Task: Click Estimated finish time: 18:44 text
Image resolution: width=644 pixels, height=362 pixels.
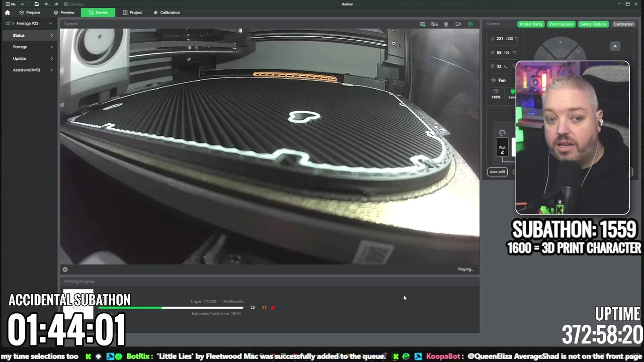Action: tap(216, 314)
